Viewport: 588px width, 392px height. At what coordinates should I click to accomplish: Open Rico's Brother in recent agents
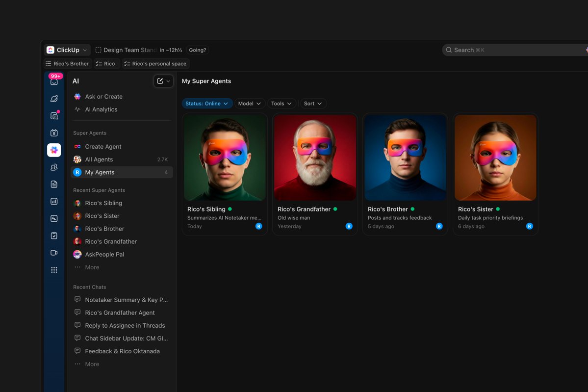click(x=122, y=229)
